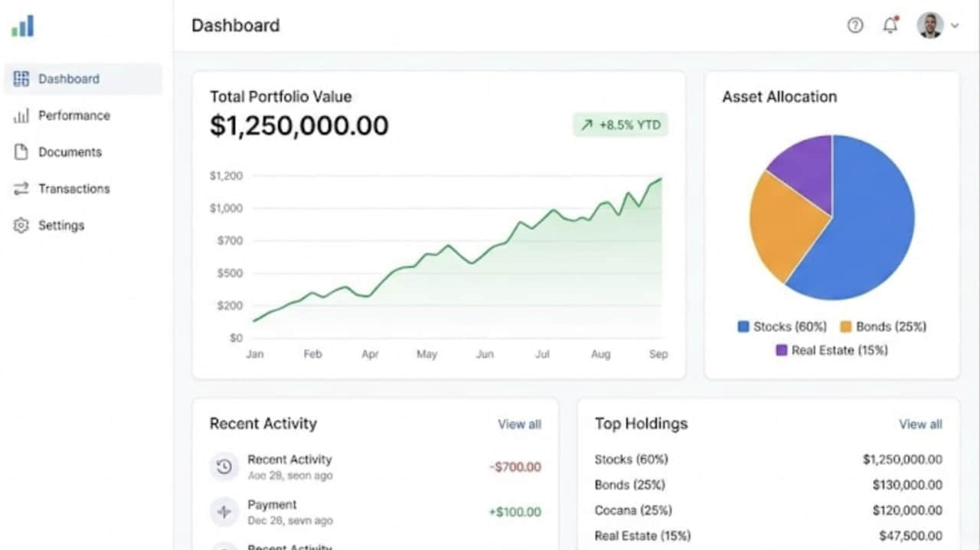The height and width of the screenshot is (550, 980).
Task: Open View all in Recent Activity
Action: click(x=519, y=425)
